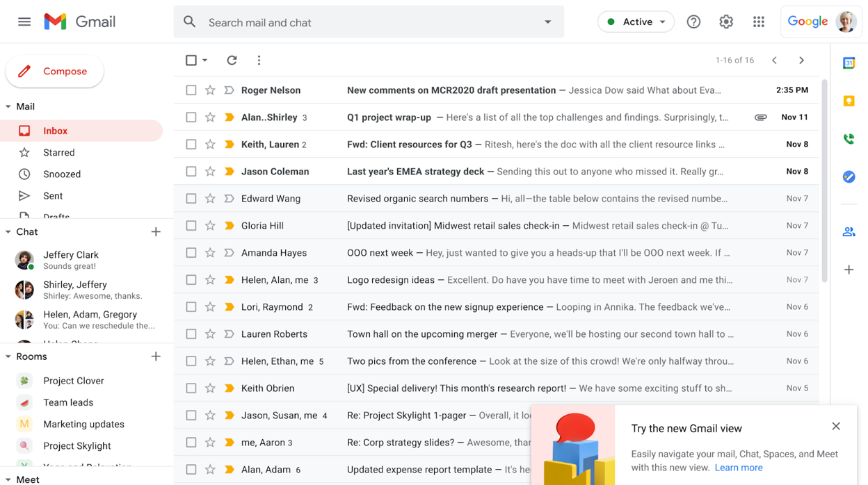Open Google apps grid launcher
This screenshot has height=485, width=868.
click(x=758, y=22)
